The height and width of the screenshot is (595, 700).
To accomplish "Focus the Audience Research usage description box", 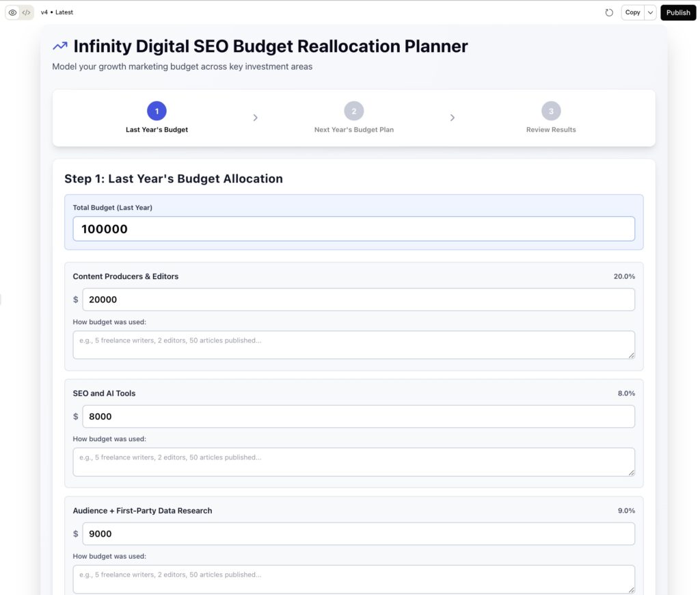I will pyautogui.click(x=353, y=579).
